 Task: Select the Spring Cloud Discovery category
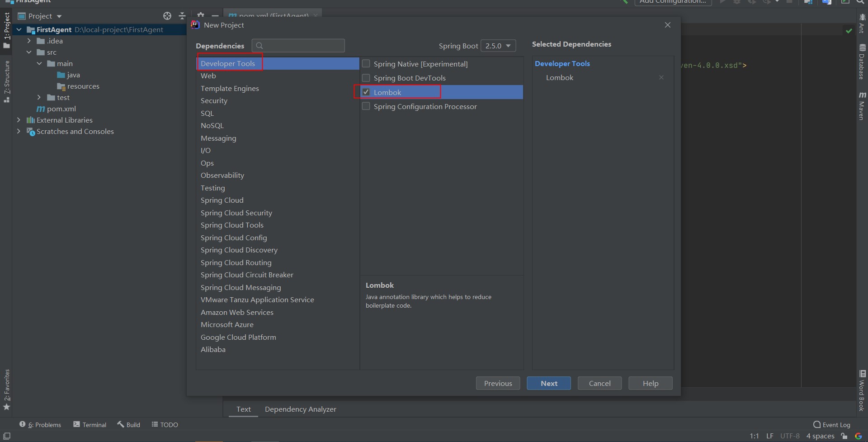coord(278,250)
